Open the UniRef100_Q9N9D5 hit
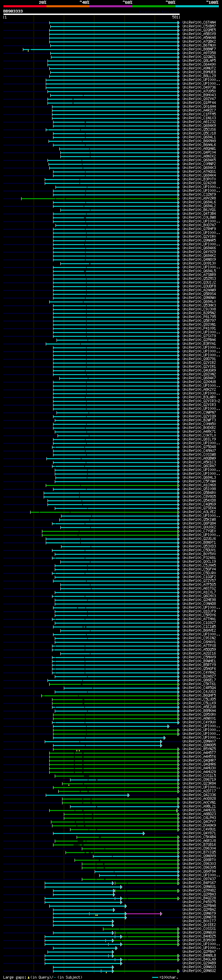 click(x=199, y=745)
